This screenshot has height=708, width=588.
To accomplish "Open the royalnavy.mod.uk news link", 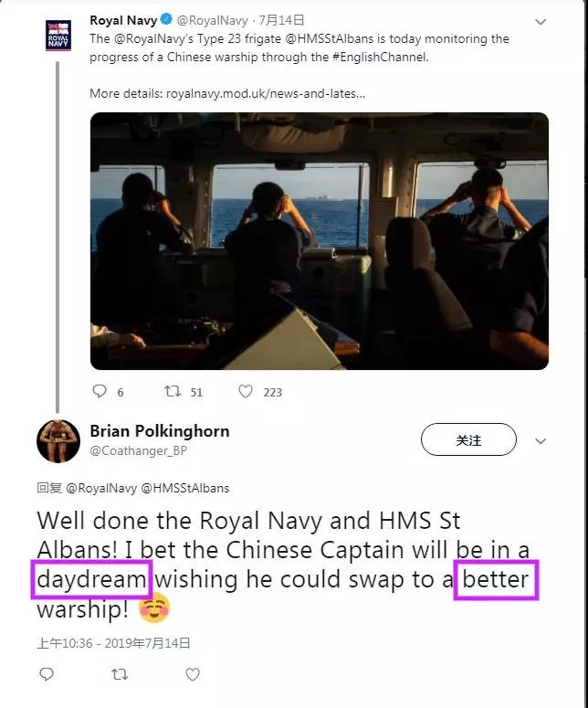I will pos(266,93).
